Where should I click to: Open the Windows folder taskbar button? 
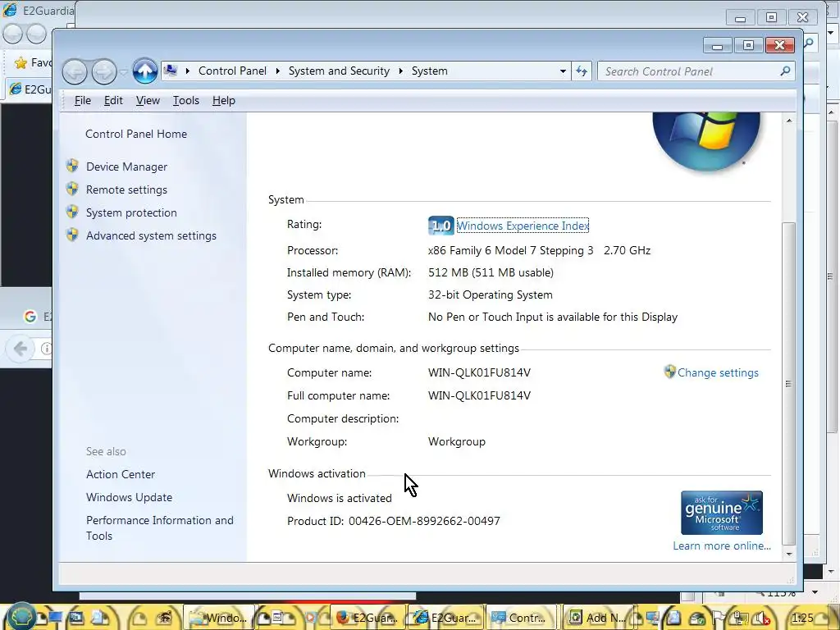point(218,618)
